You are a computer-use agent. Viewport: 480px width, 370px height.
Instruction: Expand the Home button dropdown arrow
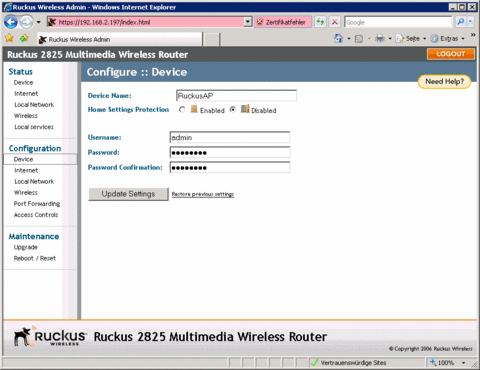349,39
